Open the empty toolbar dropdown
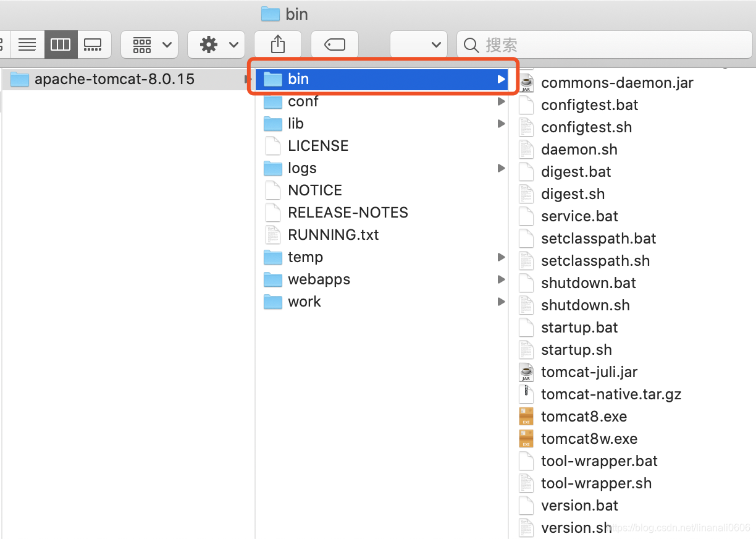Screen dimensions: 756x539 (419, 45)
